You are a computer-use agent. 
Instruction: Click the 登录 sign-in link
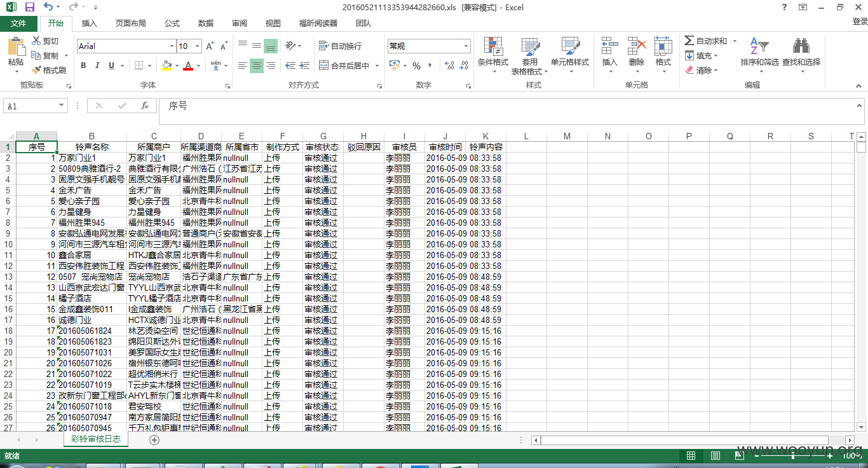pos(860,22)
